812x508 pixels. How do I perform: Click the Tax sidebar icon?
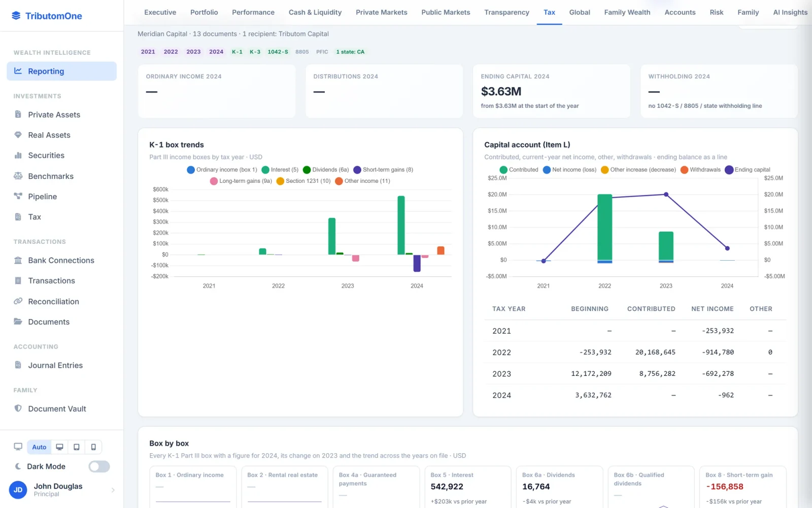click(x=18, y=217)
